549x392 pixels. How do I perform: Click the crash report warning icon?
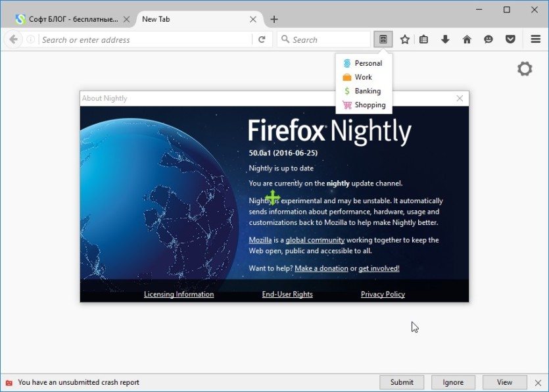click(x=9, y=383)
